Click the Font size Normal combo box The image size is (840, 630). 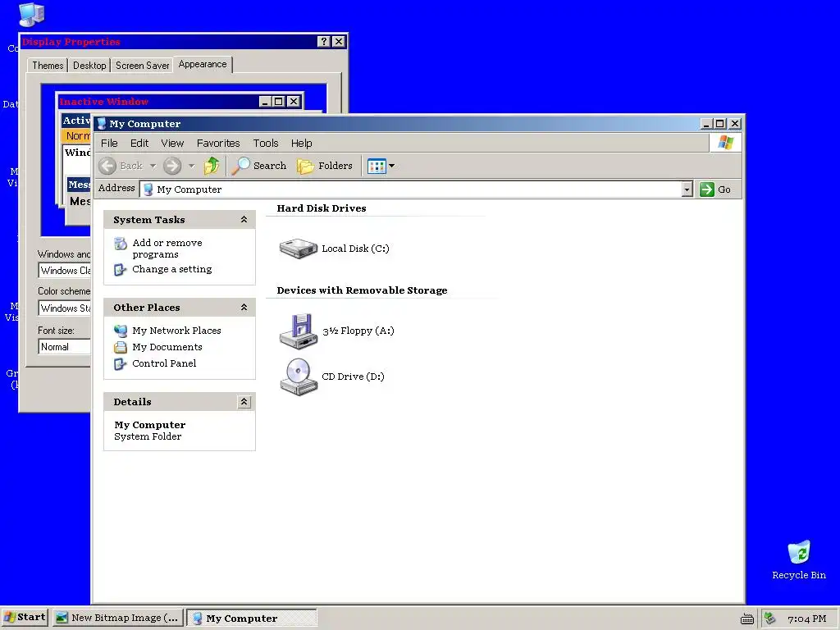pyautogui.click(x=64, y=347)
